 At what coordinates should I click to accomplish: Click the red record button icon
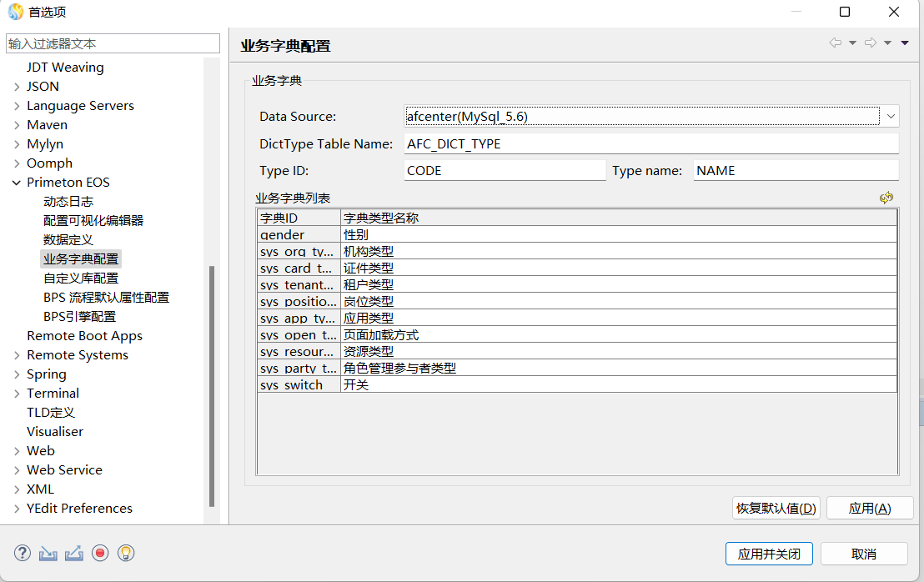point(100,553)
